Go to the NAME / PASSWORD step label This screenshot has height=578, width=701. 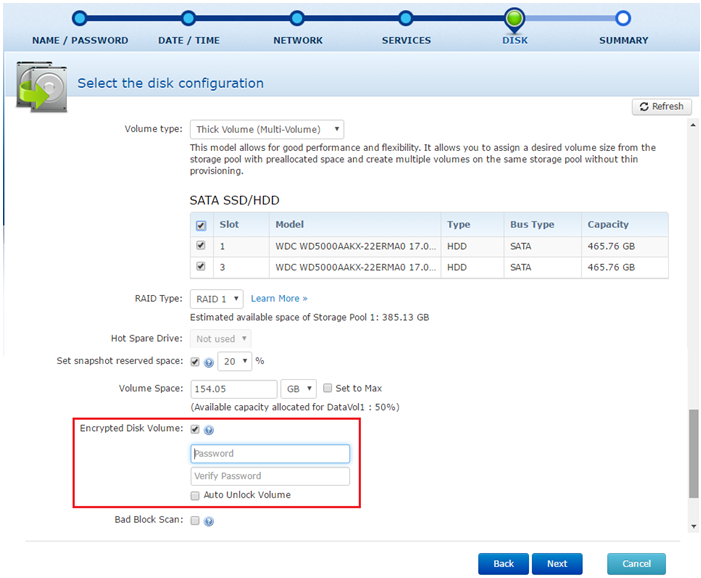coord(80,41)
